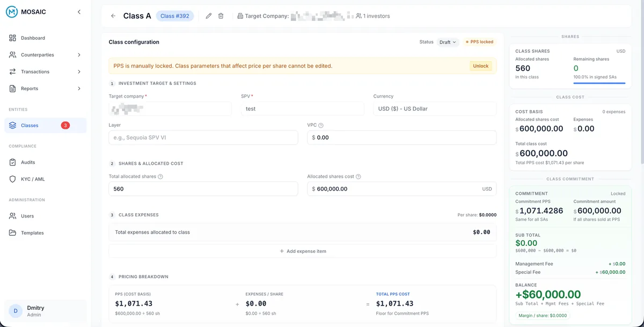The image size is (644, 327).
Task: Open the Status Draft dropdown
Action: pos(448,42)
